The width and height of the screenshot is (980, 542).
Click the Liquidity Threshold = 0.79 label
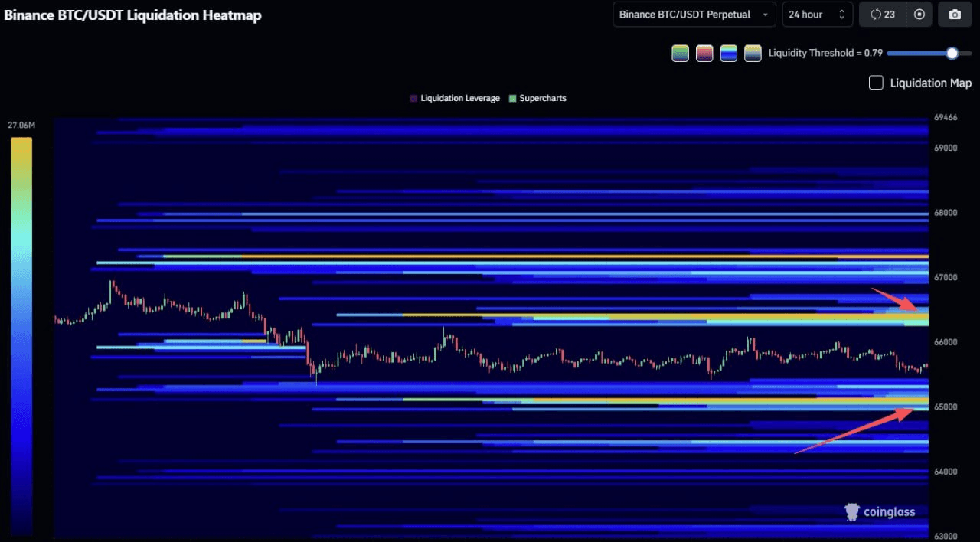[x=825, y=53]
